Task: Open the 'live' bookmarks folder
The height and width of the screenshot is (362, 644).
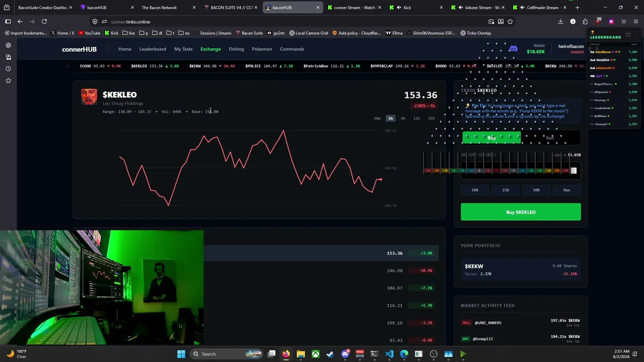Action: tap(128, 33)
